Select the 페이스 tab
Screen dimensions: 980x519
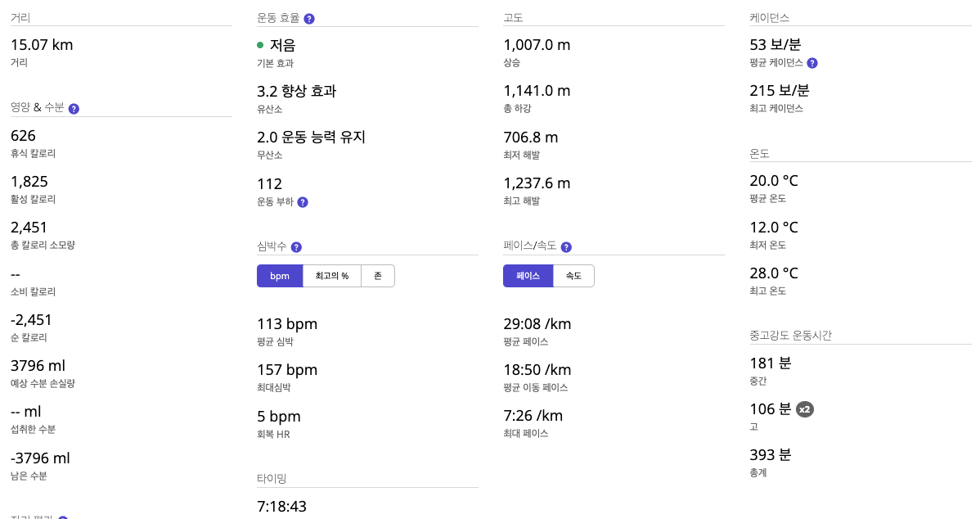click(528, 276)
